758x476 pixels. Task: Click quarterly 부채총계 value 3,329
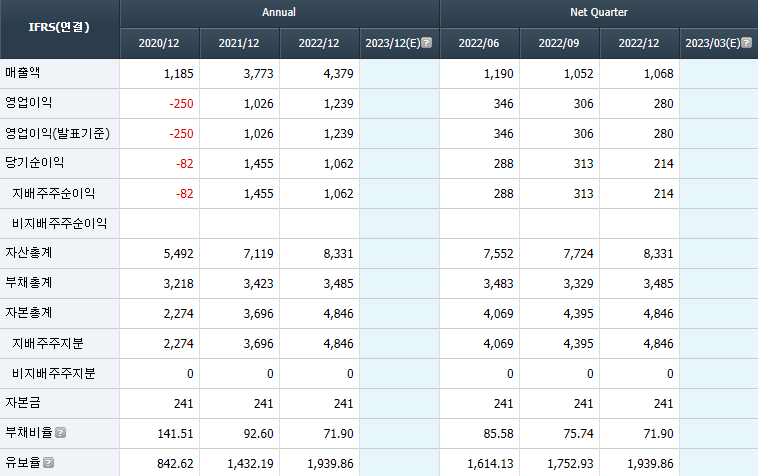578,283
